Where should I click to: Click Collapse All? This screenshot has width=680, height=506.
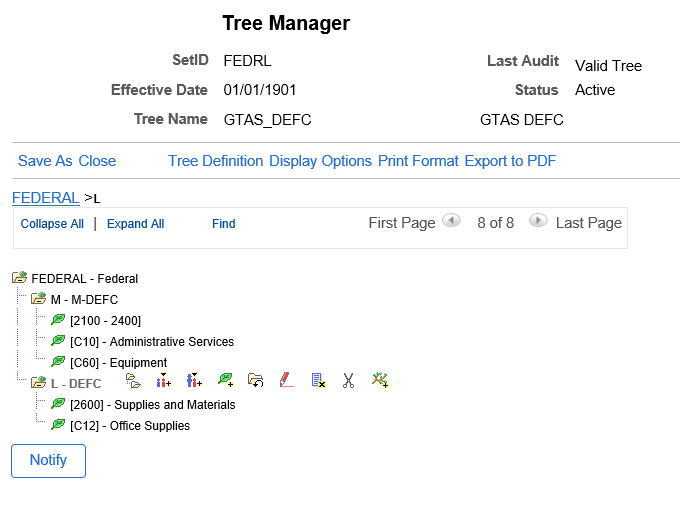(x=52, y=224)
